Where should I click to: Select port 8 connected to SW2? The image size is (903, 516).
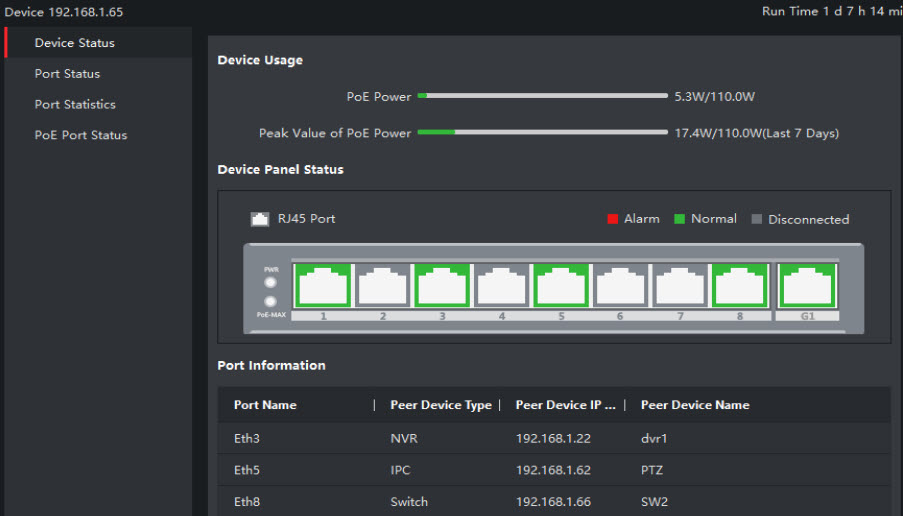739,286
